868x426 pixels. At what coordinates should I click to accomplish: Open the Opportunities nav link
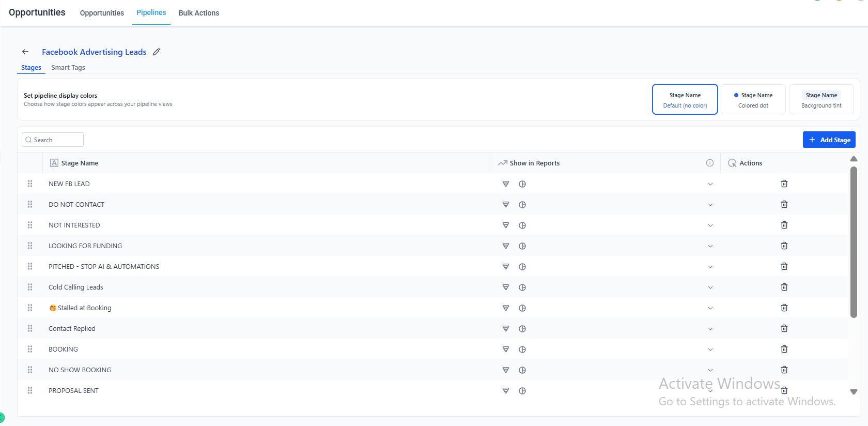pyautogui.click(x=102, y=13)
